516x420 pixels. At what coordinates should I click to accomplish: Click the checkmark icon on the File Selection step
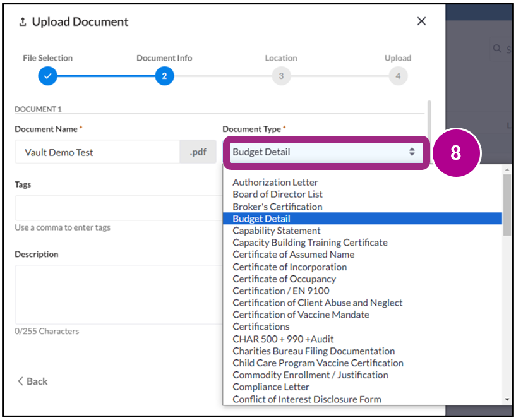click(47, 76)
